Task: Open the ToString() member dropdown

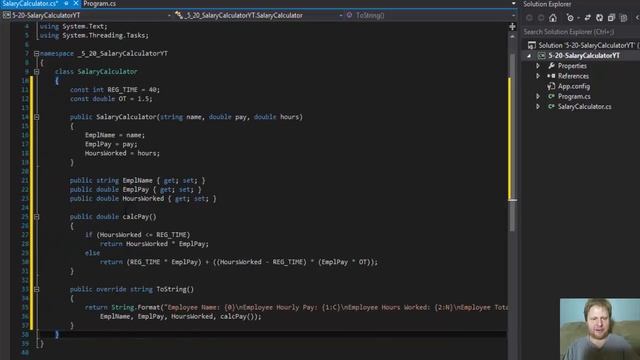Action: (431, 15)
